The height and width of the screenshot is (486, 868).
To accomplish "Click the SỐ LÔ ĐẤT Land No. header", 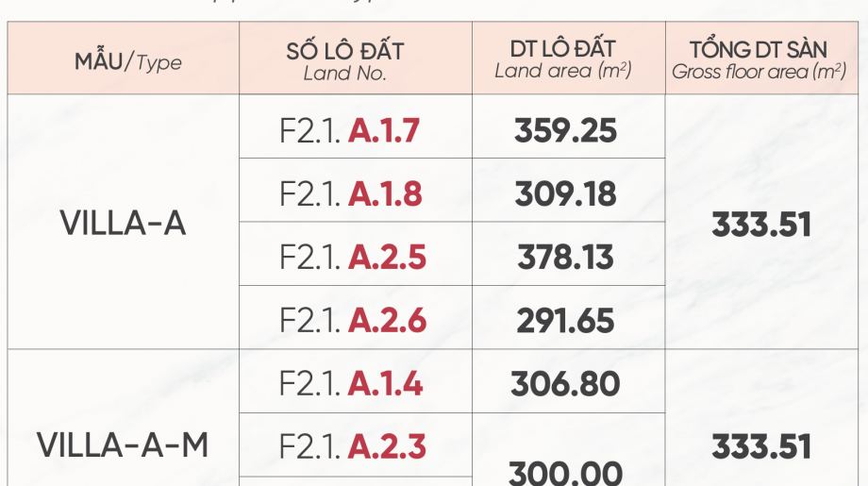I will point(356,59).
